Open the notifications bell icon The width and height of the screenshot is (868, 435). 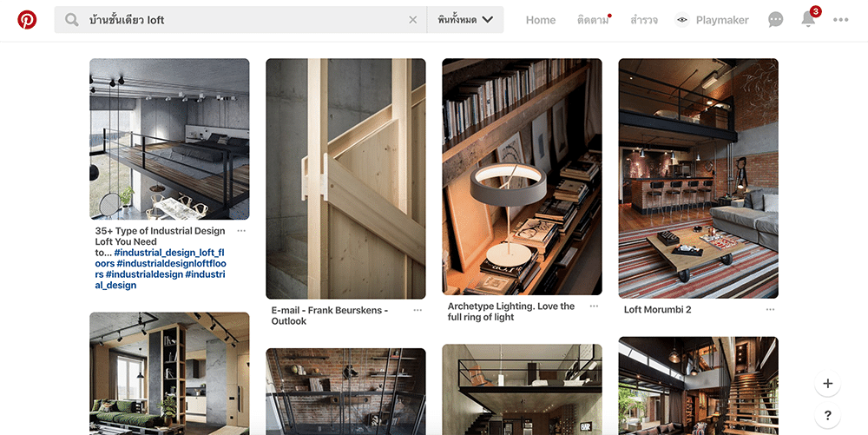coord(808,20)
